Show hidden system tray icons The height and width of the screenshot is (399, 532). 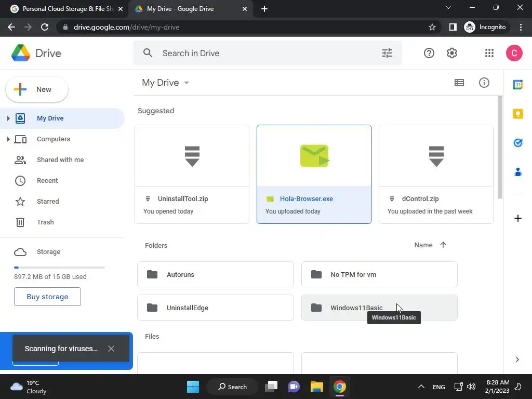(421, 387)
